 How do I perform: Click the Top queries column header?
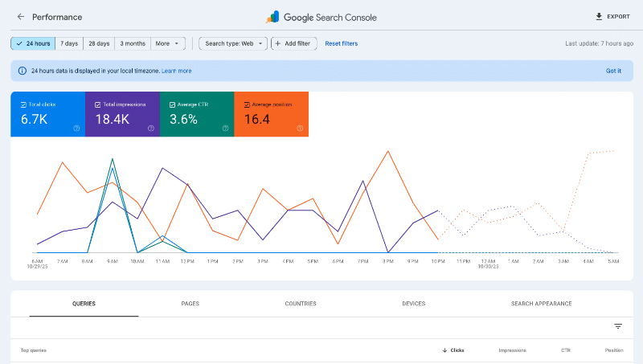click(34, 350)
